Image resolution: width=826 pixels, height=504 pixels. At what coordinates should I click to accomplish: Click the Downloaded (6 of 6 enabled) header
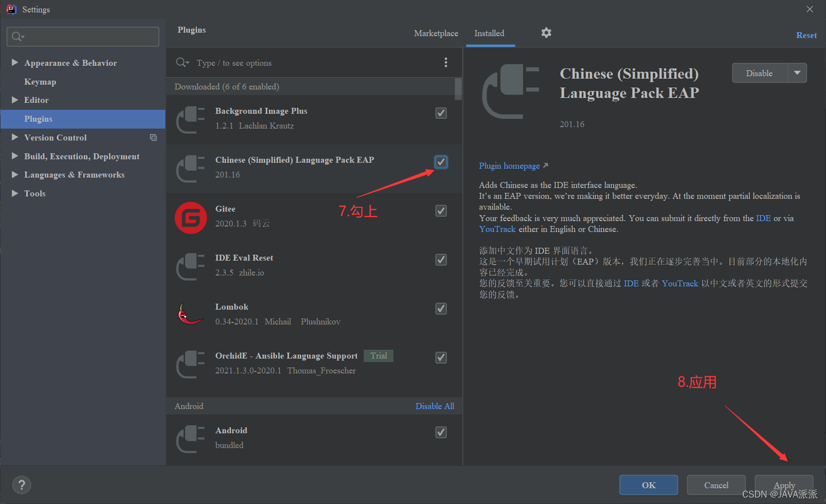click(x=227, y=87)
